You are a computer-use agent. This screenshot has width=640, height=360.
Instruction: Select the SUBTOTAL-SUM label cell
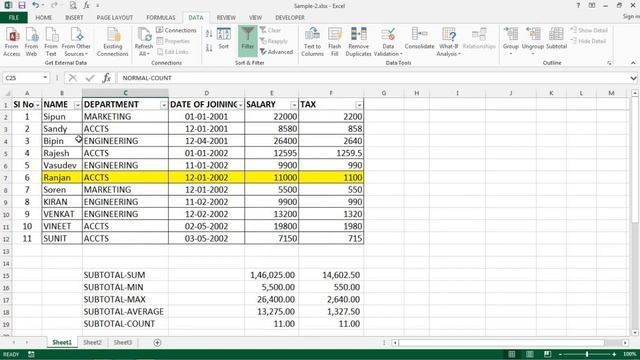[x=125, y=275]
